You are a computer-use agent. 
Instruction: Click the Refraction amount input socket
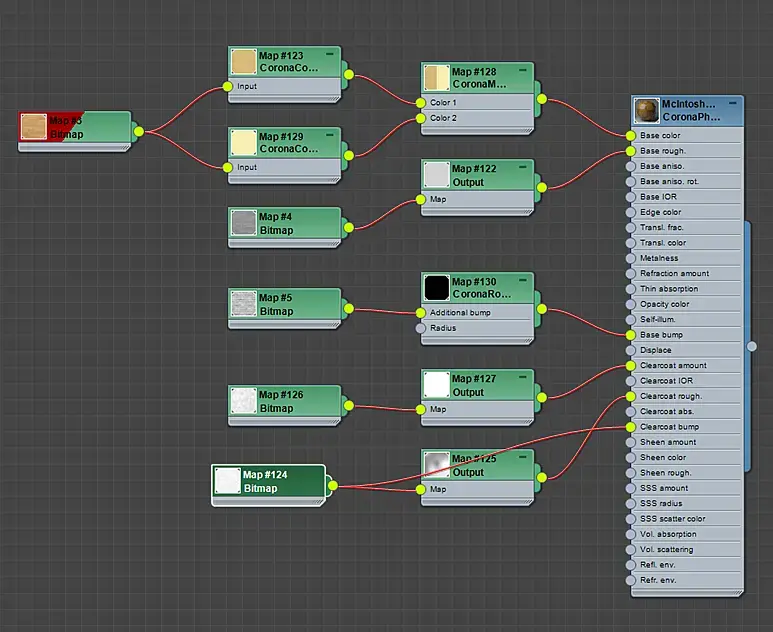click(x=631, y=274)
